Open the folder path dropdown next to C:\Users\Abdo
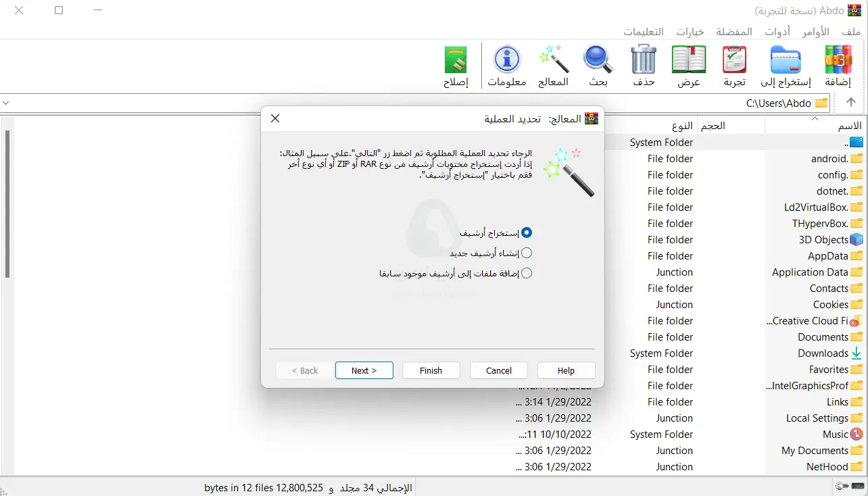Viewport: 868px width, 496px height. pos(821,103)
